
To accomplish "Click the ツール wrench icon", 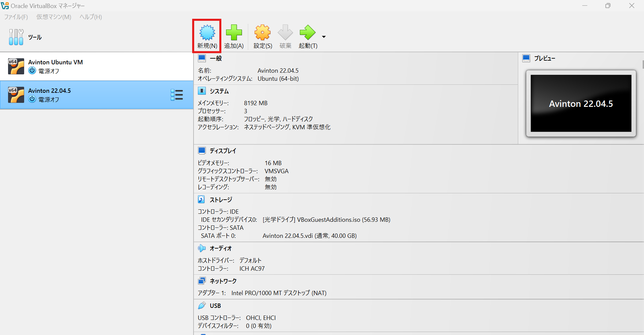I will coord(16,37).
